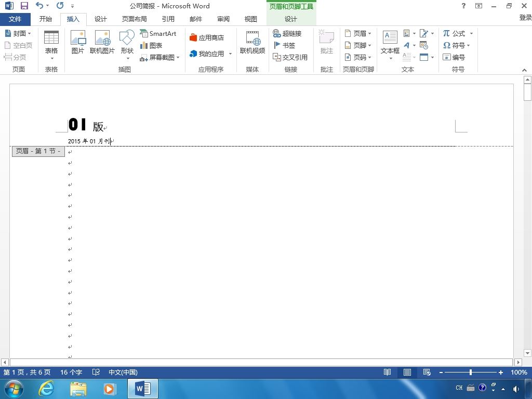Switch to the 页面布局 tab

point(135,19)
